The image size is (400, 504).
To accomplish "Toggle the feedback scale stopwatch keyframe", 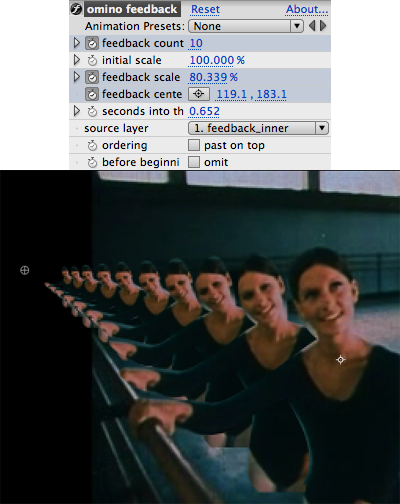I will [x=92, y=77].
